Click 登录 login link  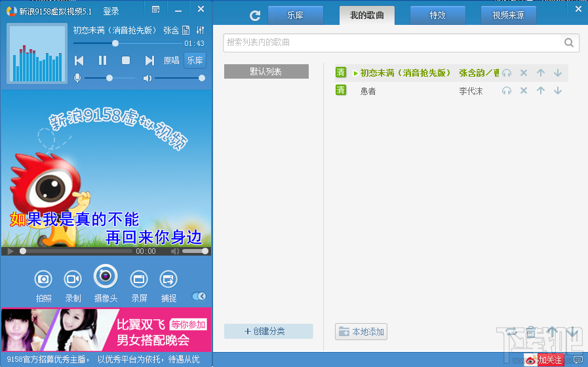tap(111, 11)
